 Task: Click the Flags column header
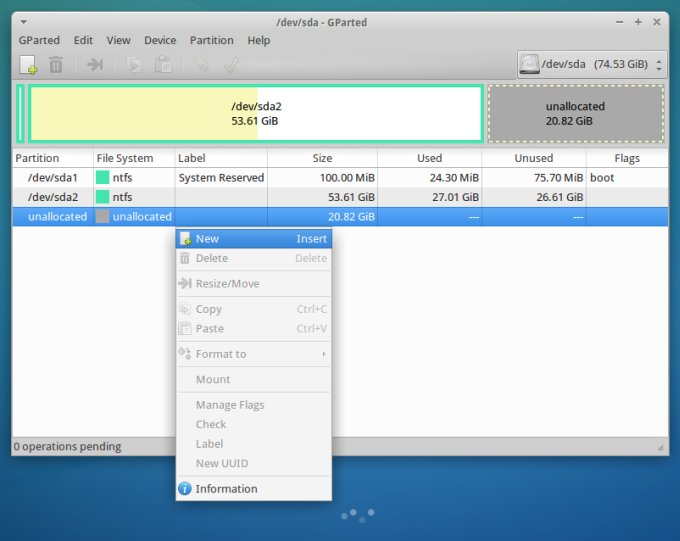coord(627,158)
